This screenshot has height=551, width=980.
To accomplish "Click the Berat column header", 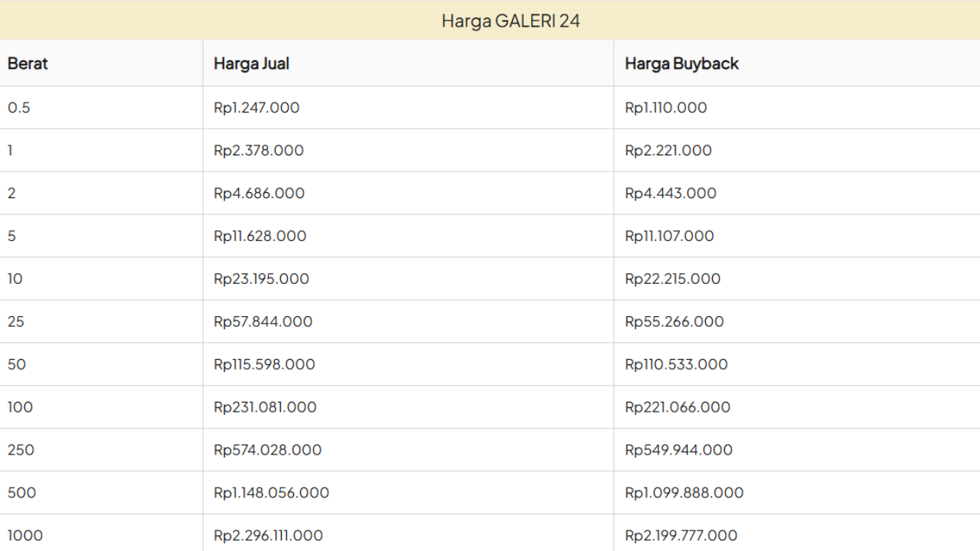I will [28, 64].
